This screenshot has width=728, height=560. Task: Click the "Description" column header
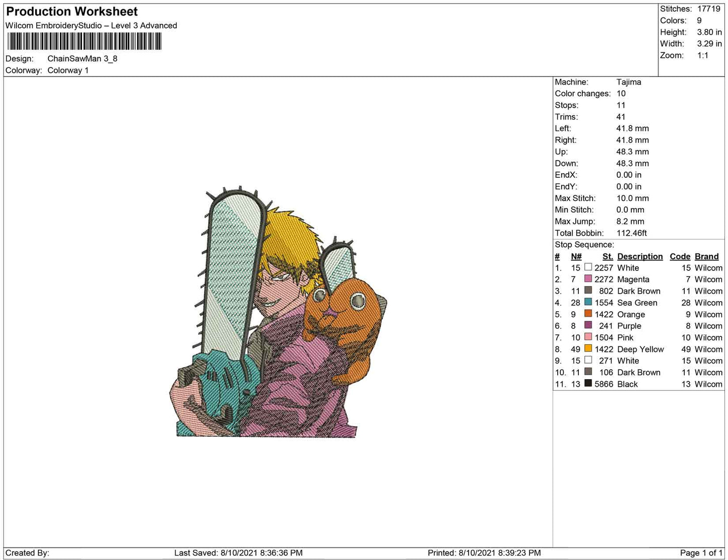[640, 256]
